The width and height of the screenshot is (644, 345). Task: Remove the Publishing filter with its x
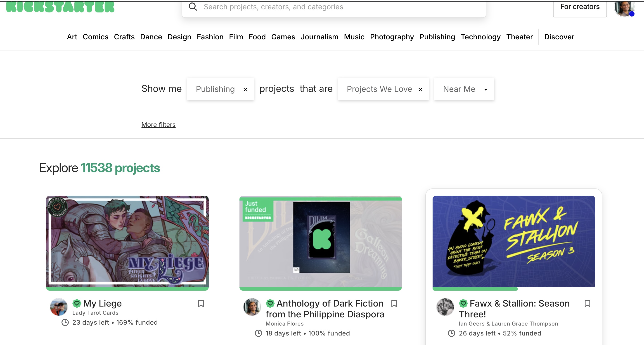coord(245,90)
